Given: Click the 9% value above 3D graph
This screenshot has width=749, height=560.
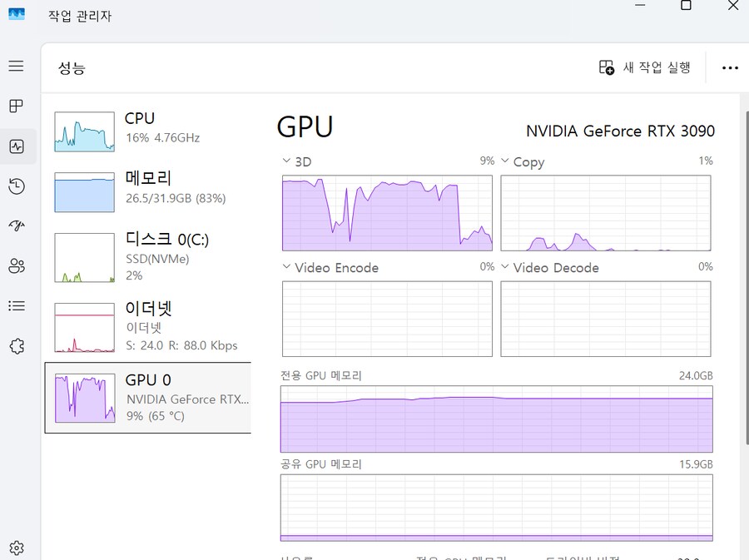Looking at the screenshot, I should 487,161.
